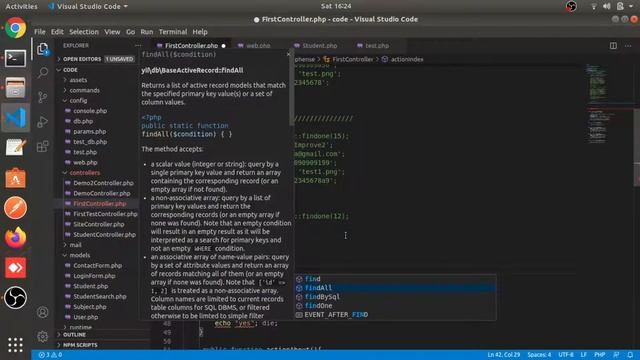Select findBySql autocomplete suggestion

pos(396,297)
